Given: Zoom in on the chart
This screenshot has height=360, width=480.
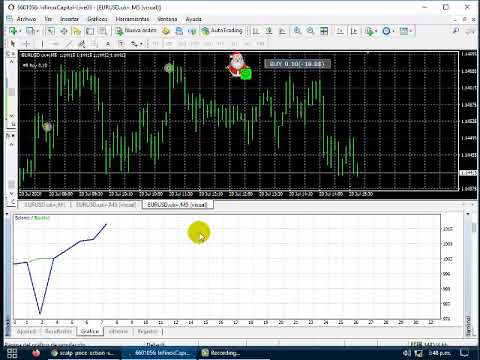Looking at the screenshot, I should pos(297,31).
